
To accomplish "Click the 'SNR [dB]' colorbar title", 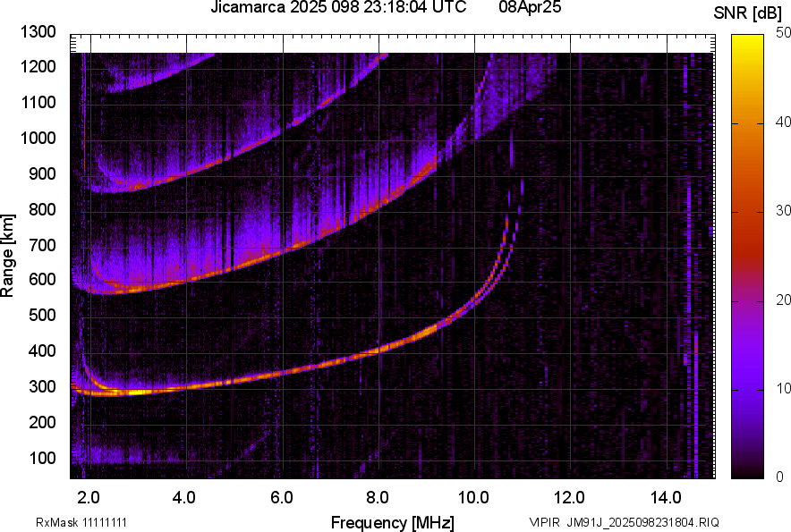I will 747,13.
